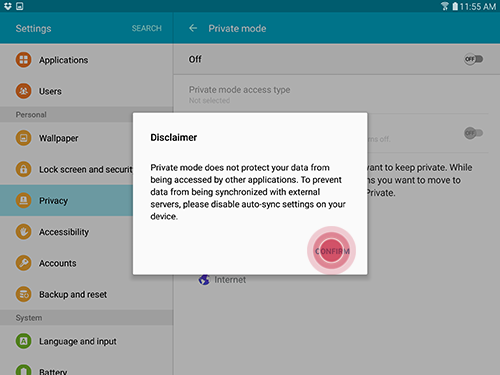Tap the Wallpaper icon in the Settings list
This screenshot has width=500, height=375.
23,138
